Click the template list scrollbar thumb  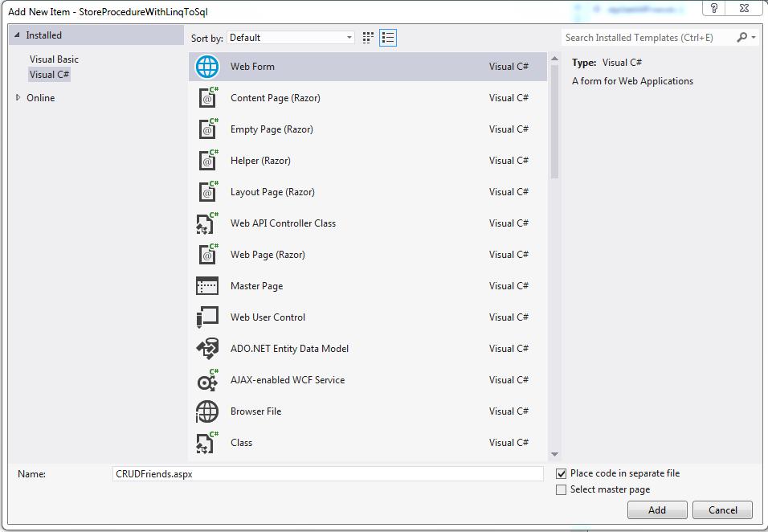coord(554,121)
